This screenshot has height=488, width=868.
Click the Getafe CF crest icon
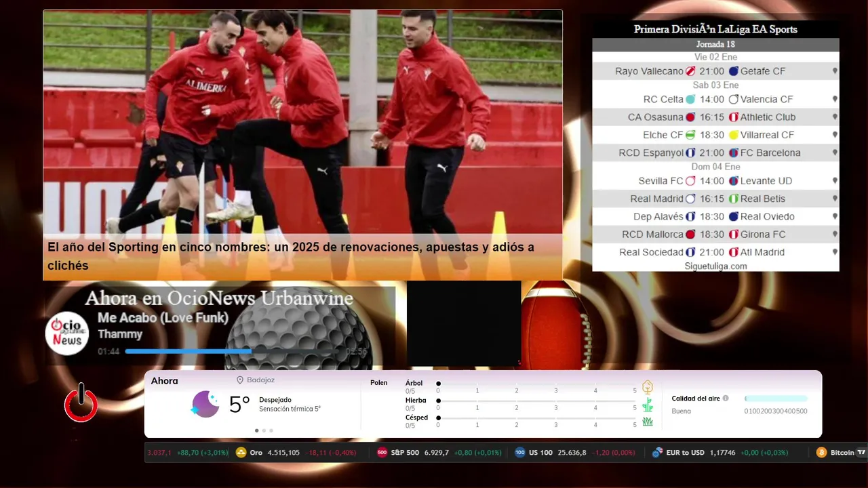click(x=734, y=71)
